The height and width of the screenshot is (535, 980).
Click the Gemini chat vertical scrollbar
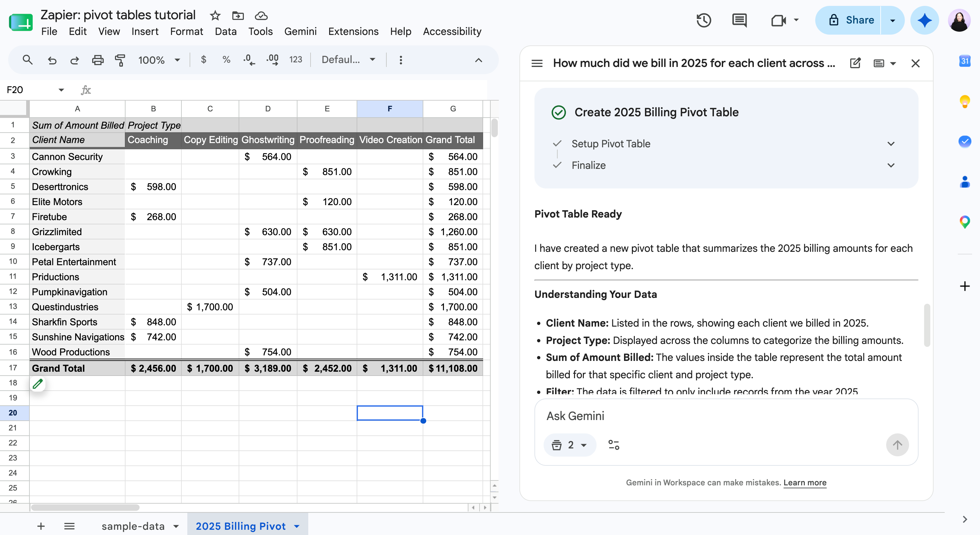tap(927, 325)
